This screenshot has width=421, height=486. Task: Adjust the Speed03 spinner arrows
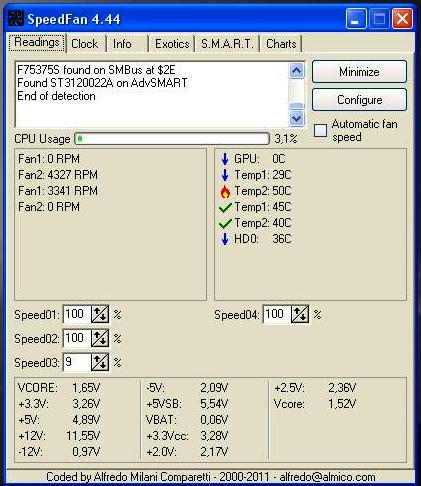click(x=100, y=362)
